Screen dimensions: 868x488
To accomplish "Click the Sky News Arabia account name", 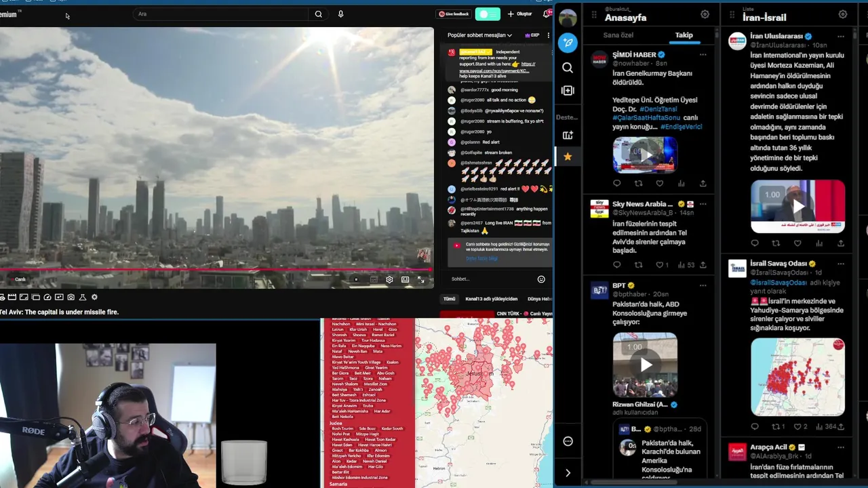I will pos(642,203).
